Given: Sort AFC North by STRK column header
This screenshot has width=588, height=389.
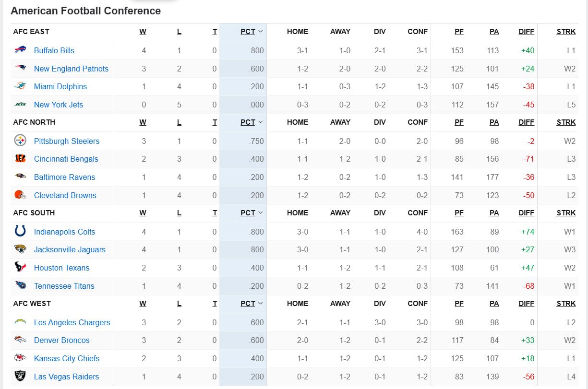Looking at the screenshot, I should click(566, 122).
